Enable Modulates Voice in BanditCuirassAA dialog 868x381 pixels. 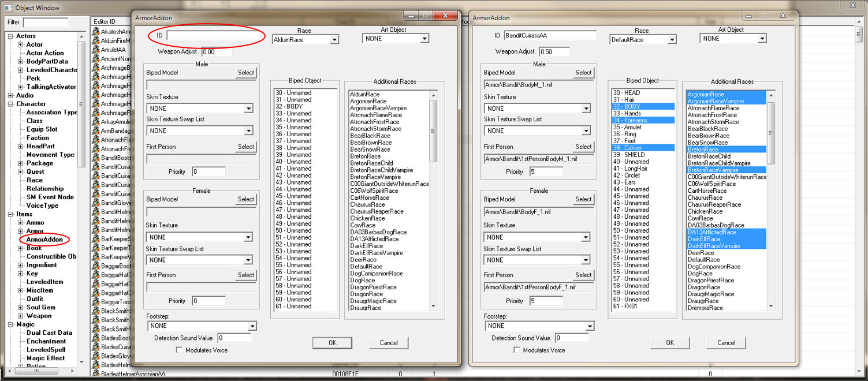(517, 350)
